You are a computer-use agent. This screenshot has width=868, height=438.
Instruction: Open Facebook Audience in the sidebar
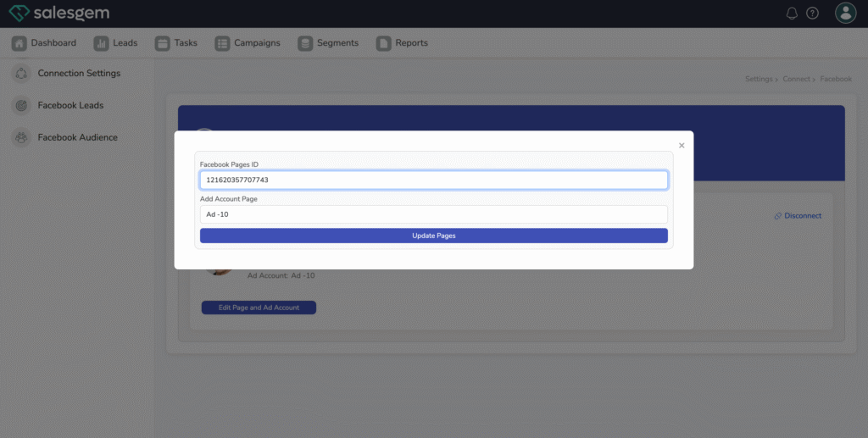(x=77, y=137)
